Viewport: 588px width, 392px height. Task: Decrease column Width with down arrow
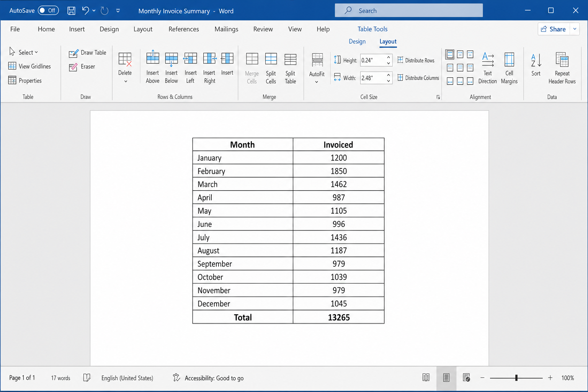[389, 81]
